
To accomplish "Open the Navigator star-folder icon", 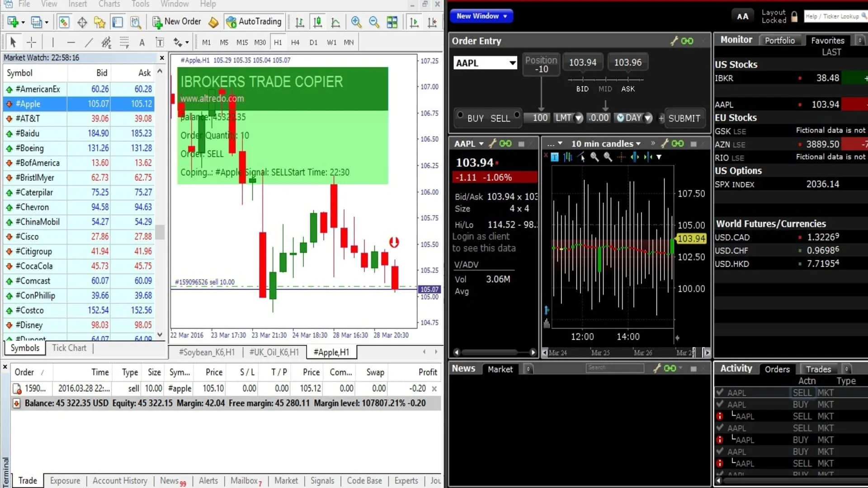I will 99,22.
